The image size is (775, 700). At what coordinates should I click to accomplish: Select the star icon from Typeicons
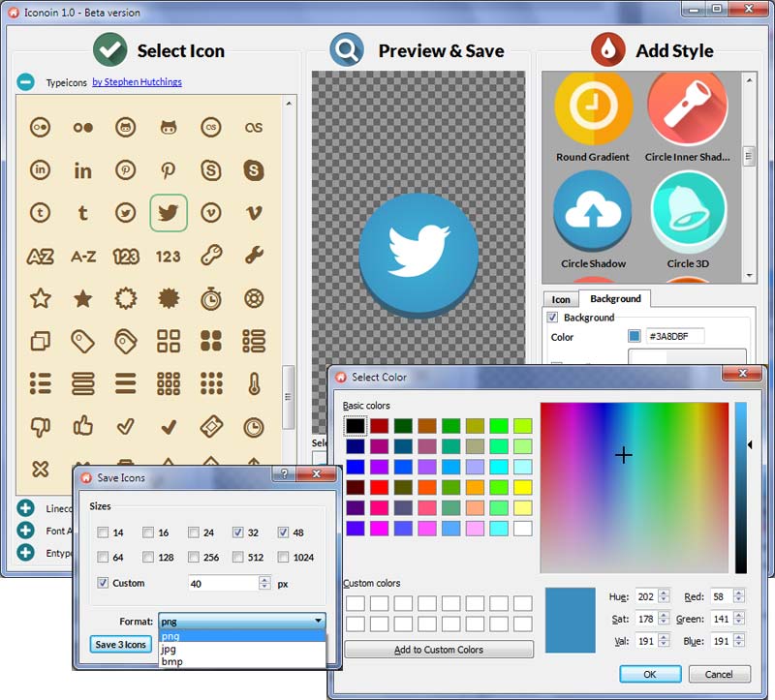[41, 297]
